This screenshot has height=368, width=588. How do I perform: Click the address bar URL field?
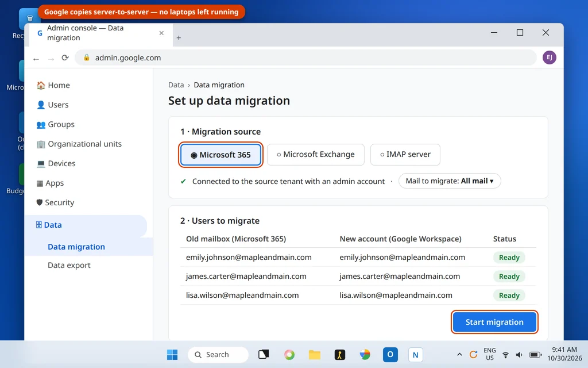[x=305, y=57]
